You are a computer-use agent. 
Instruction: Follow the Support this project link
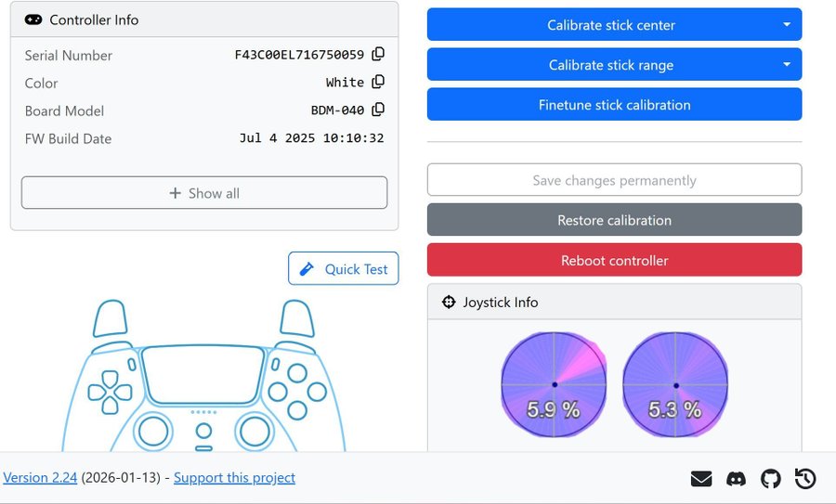tap(234, 478)
